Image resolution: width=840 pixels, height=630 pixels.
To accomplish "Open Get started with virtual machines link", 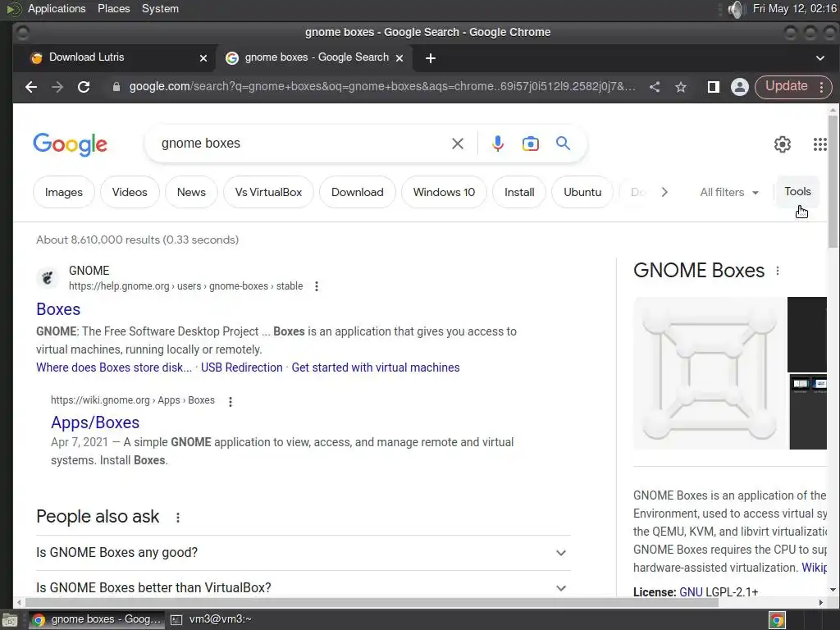I will [x=376, y=367].
